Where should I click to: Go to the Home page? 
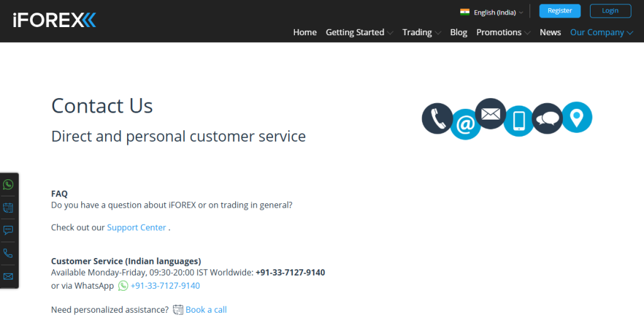tap(305, 32)
